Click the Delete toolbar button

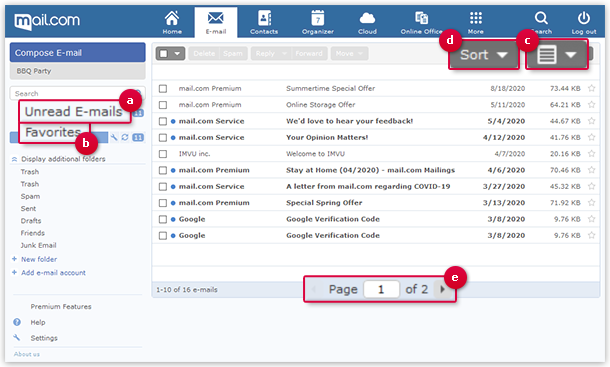tap(204, 53)
